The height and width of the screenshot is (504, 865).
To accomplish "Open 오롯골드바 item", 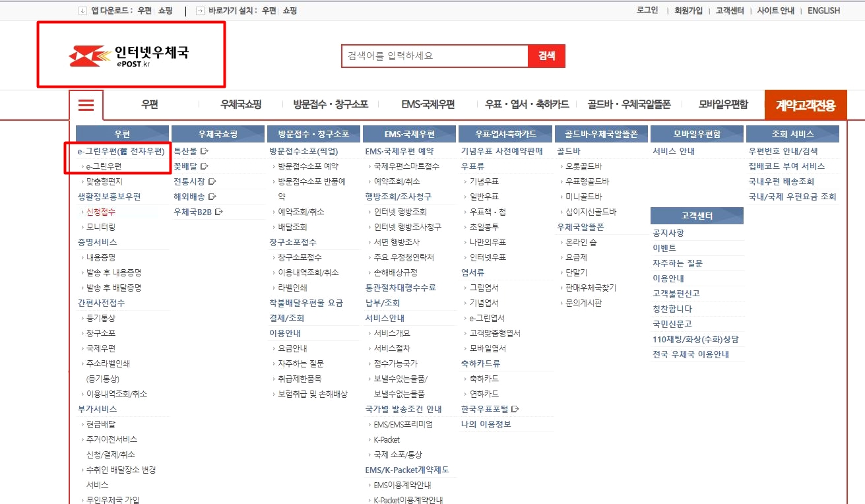I will point(584,166).
